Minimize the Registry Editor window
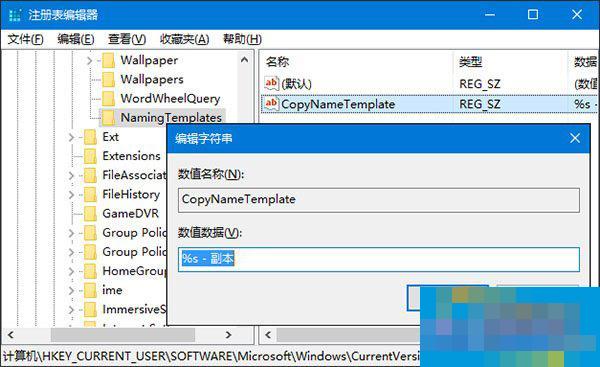 click(x=490, y=15)
